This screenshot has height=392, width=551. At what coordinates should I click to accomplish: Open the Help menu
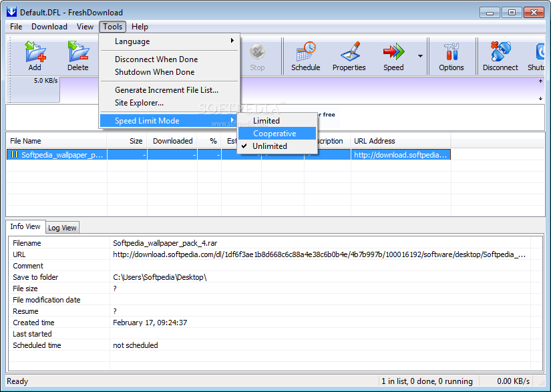click(140, 27)
